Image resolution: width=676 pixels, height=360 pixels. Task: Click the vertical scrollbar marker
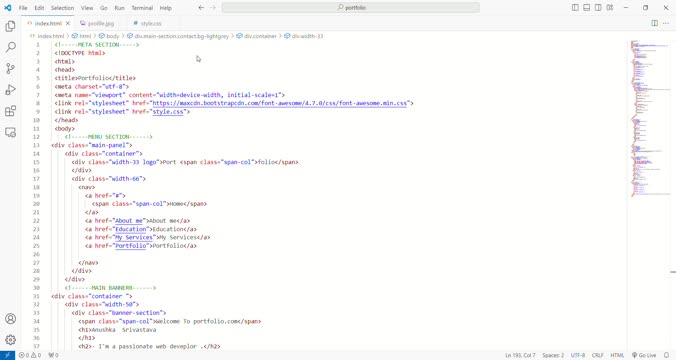[x=673, y=272]
